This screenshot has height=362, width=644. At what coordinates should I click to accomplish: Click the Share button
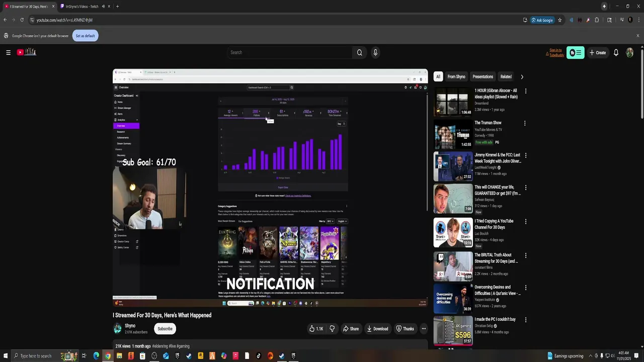pyautogui.click(x=351, y=329)
